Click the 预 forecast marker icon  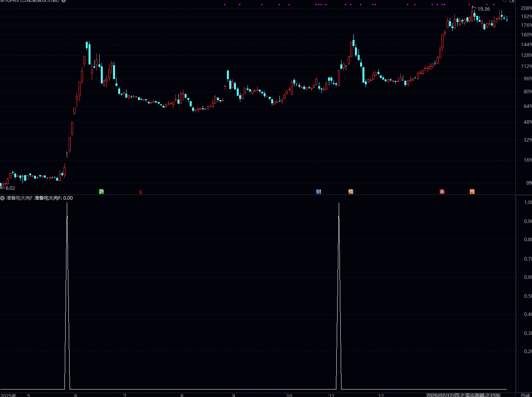pos(472,191)
